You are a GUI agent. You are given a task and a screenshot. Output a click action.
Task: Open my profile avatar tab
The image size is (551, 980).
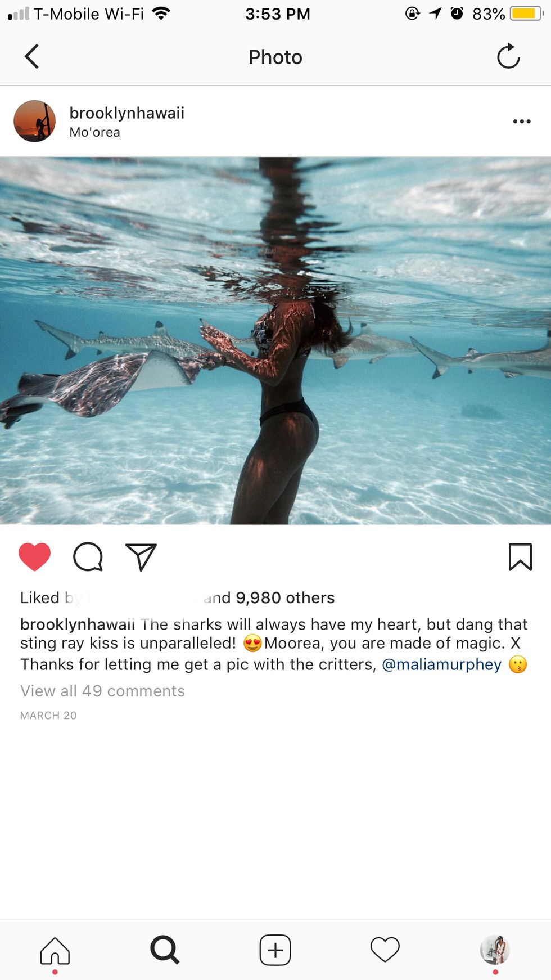point(495,950)
